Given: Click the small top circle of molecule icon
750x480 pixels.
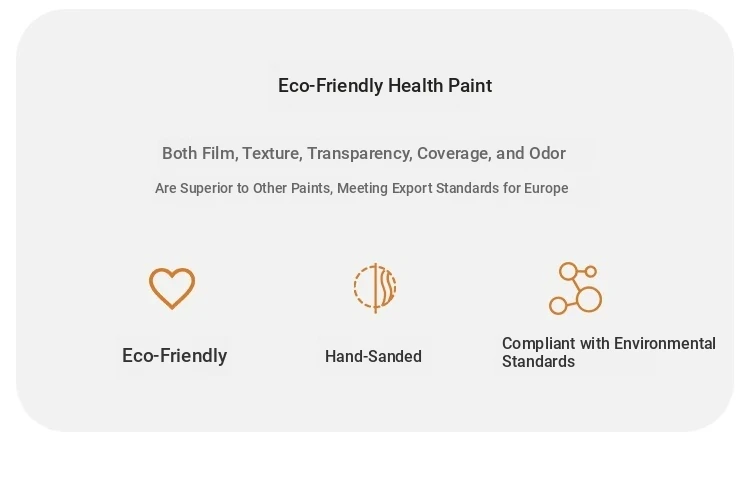Looking at the screenshot, I should coord(591,272).
